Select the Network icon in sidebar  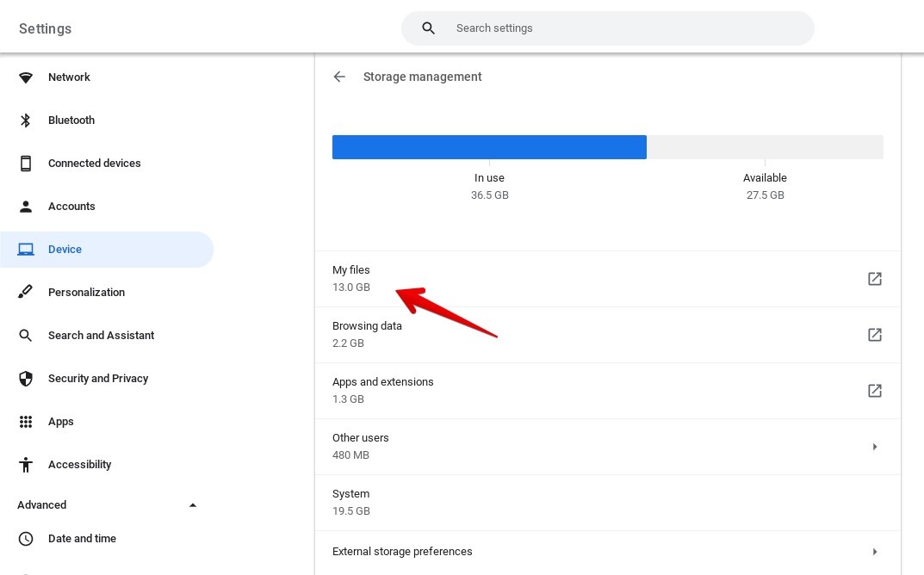(x=26, y=77)
